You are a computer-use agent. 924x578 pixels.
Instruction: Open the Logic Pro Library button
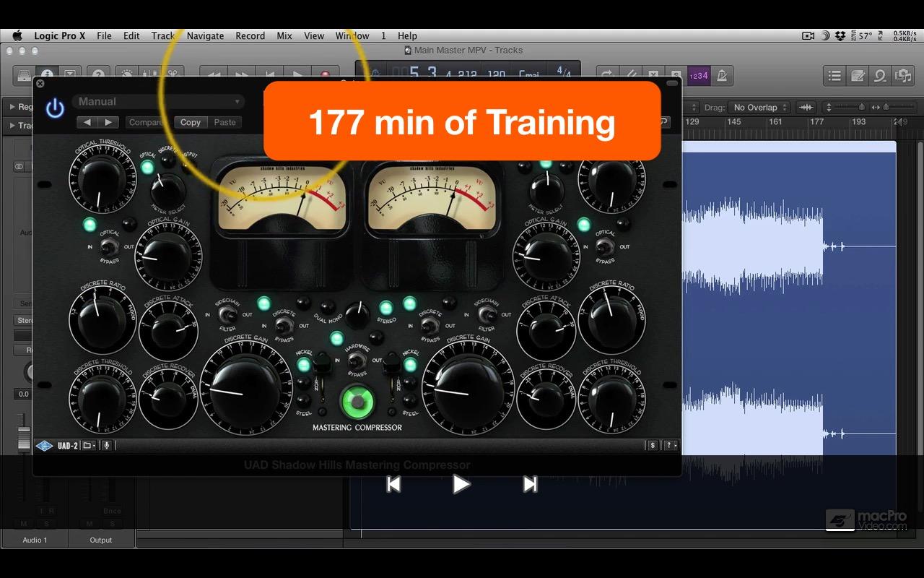pos(24,75)
